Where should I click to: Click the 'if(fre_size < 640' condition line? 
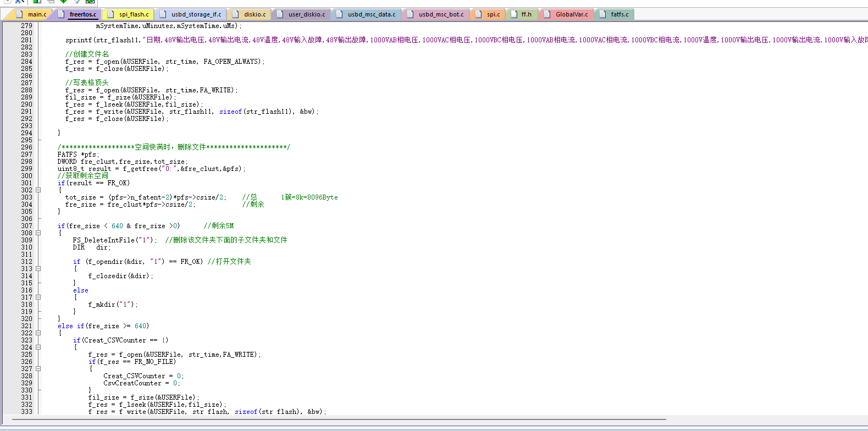pyautogui.click(x=119, y=226)
